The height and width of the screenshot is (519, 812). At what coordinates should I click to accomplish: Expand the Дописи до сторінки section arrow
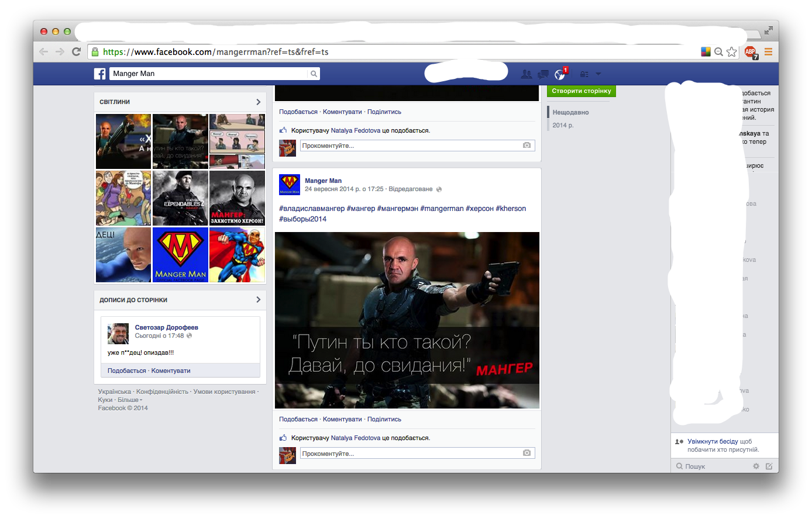(x=258, y=300)
